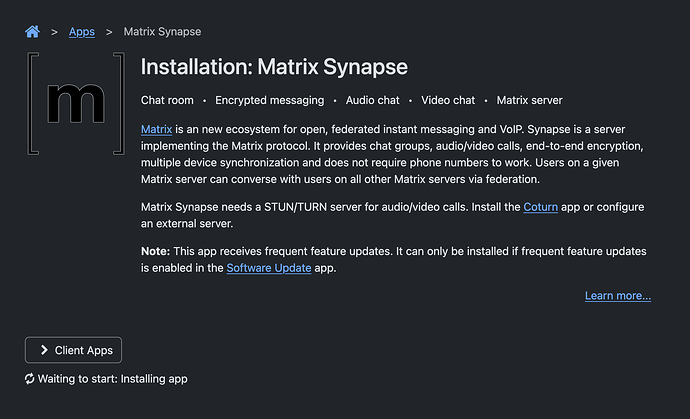The height and width of the screenshot is (419, 690).
Task: Follow the Matrix hyperlink in description
Action: (x=156, y=130)
